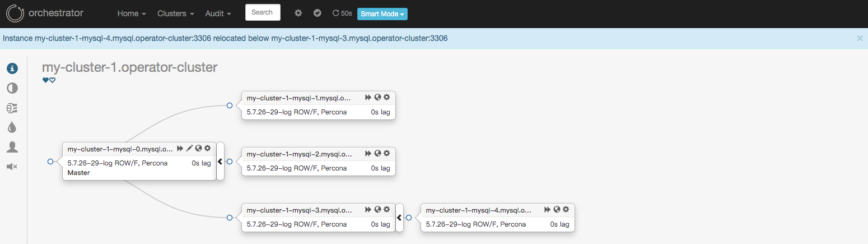Toggle colorize contrast icon in sidebar
The width and height of the screenshot is (868, 244).
[x=12, y=88]
